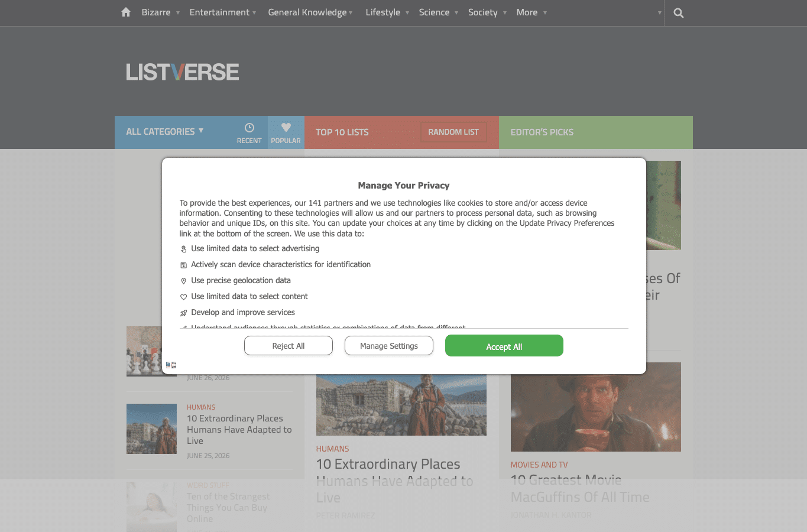Open the All Categories dropdown
Viewport: 807px width, 532px height.
click(164, 131)
